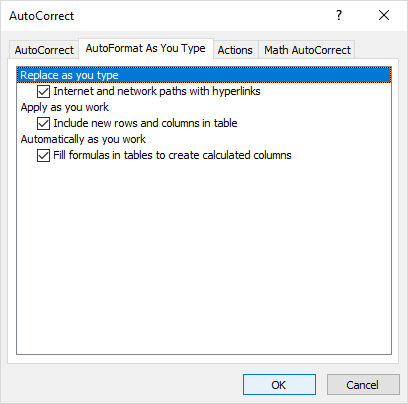Dismiss the dialog with the Cancel button
The height and width of the screenshot is (404, 408).
click(x=363, y=385)
